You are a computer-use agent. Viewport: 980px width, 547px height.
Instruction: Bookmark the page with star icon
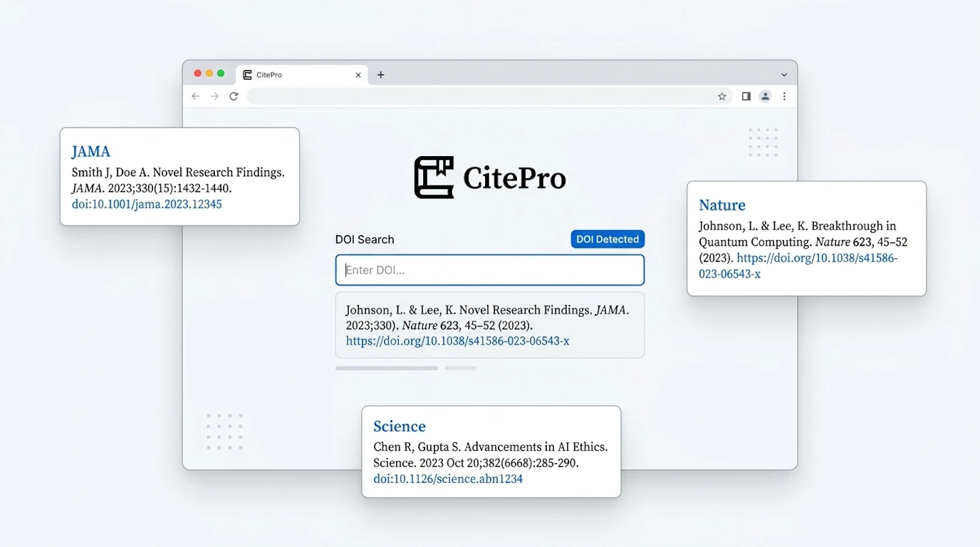(722, 96)
